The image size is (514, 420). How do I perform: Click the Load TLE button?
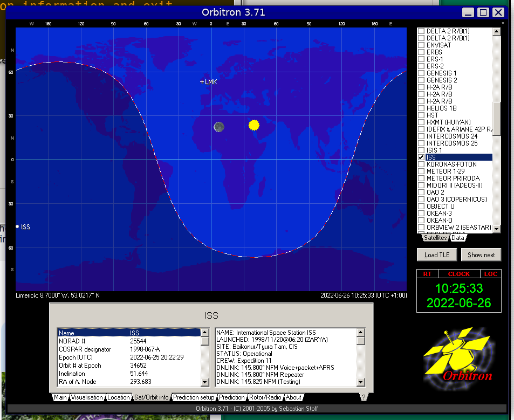pyautogui.click(x=437, y=255)
